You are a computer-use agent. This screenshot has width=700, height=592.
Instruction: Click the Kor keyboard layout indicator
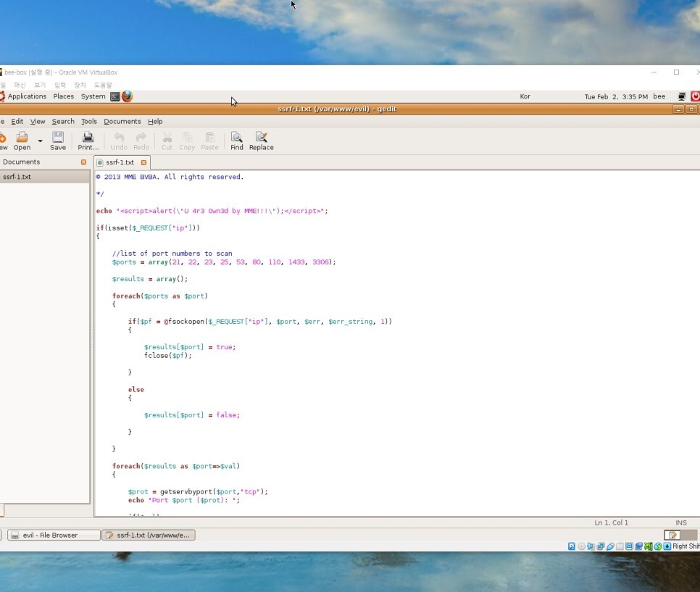click(525, 96)
